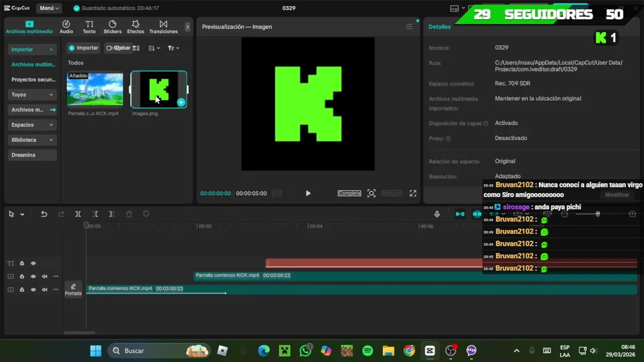This screenshot has width=644, height=362.
Task: Expand the Biblioteca section
Action: 33,140
